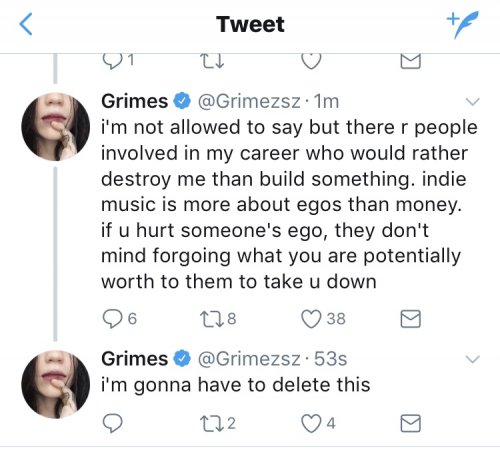Reply icon with 1 on top tweet
Image resolution: width=500 pixels, height=450 pixels.
(119, 61)
